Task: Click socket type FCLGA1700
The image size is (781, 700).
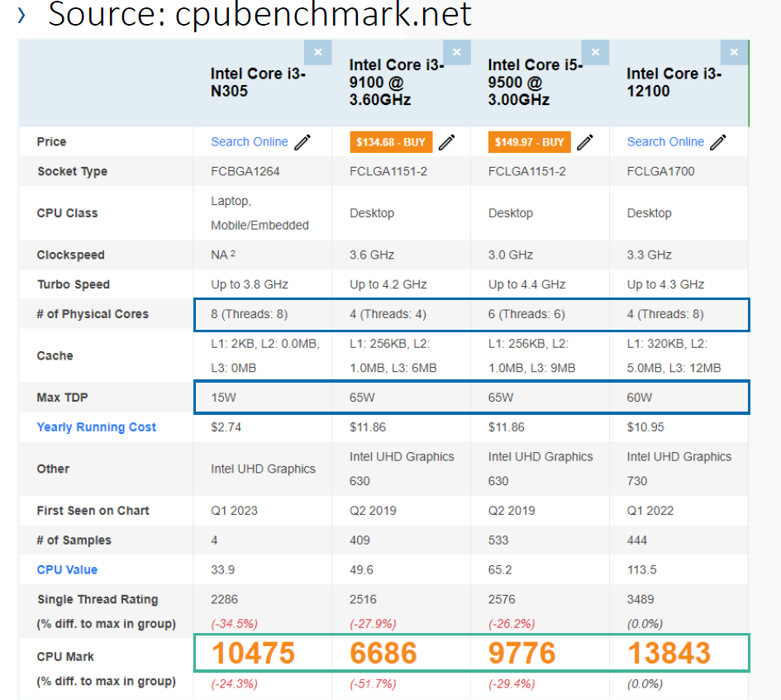Action: (x=660, y=171)
